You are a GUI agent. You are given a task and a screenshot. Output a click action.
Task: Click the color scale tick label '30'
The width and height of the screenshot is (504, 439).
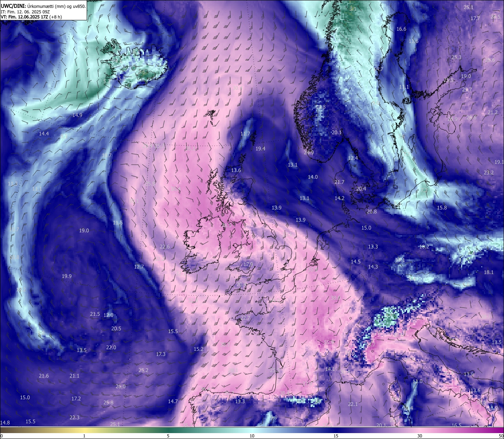[x=420, y=436]
